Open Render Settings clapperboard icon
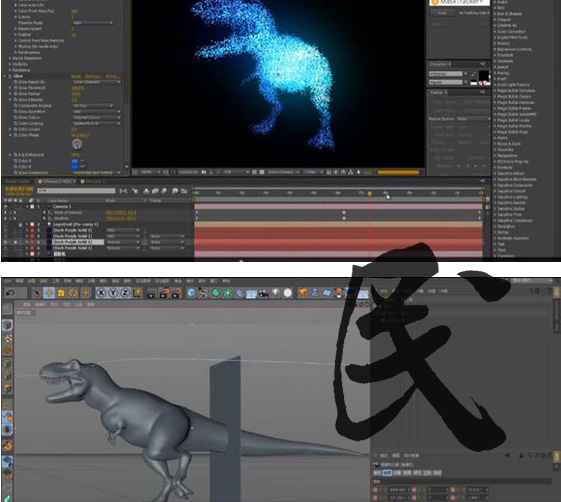 point(176,293)
